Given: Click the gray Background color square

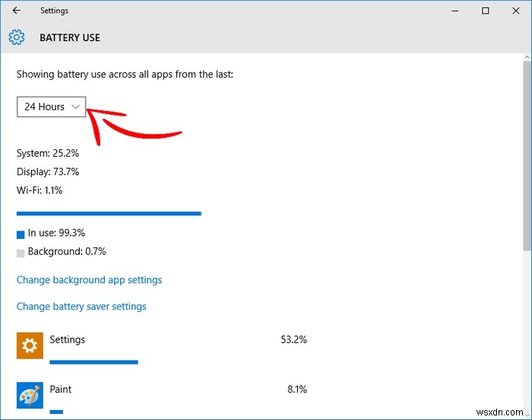Looking at the screenshot, I should [x=21, y=253].
